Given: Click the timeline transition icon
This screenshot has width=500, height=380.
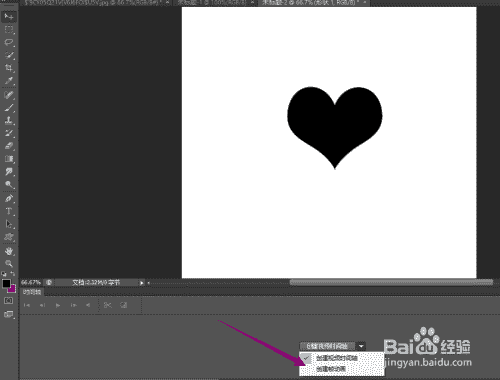Looking at the screenshot, I should [x=124, y=305].
